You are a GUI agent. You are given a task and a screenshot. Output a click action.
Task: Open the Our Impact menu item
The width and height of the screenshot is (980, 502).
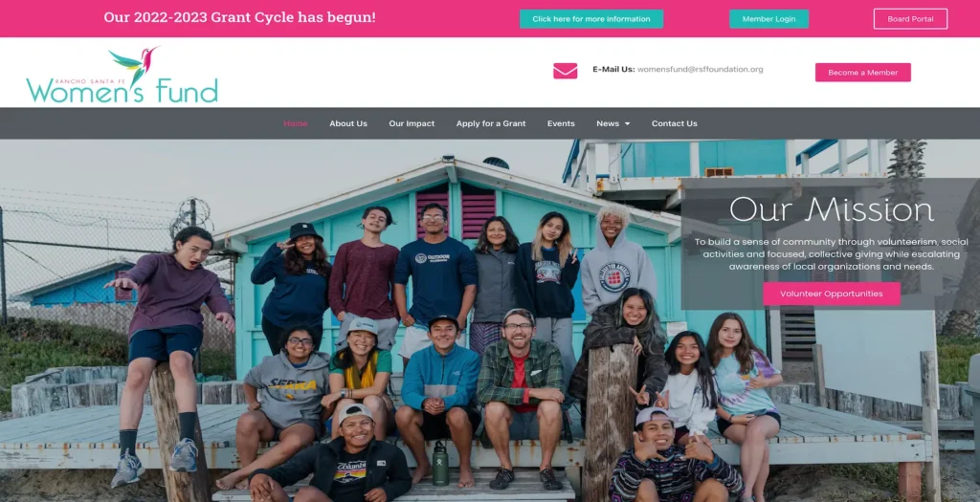pos(412,123)
